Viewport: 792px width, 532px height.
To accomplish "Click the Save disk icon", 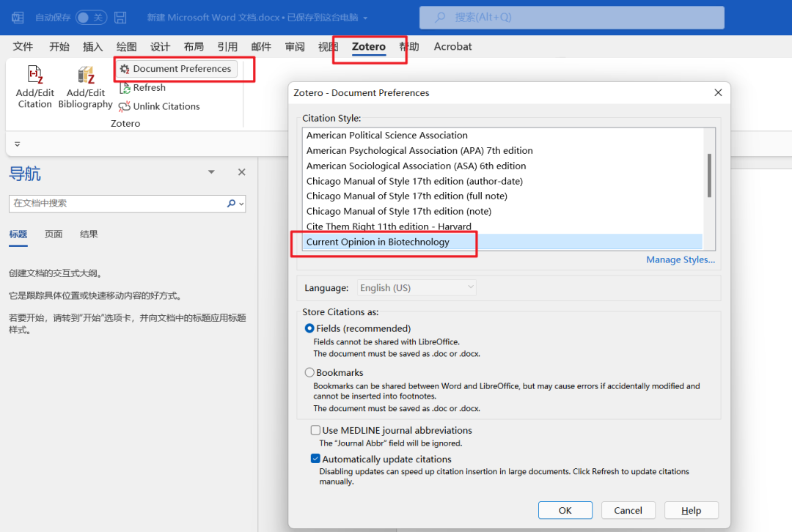I will 120,18.
